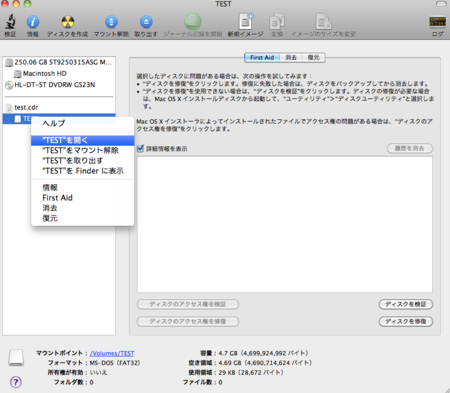Click the Unmount (マウント解除) toolbar icon

tap(111, 22)
